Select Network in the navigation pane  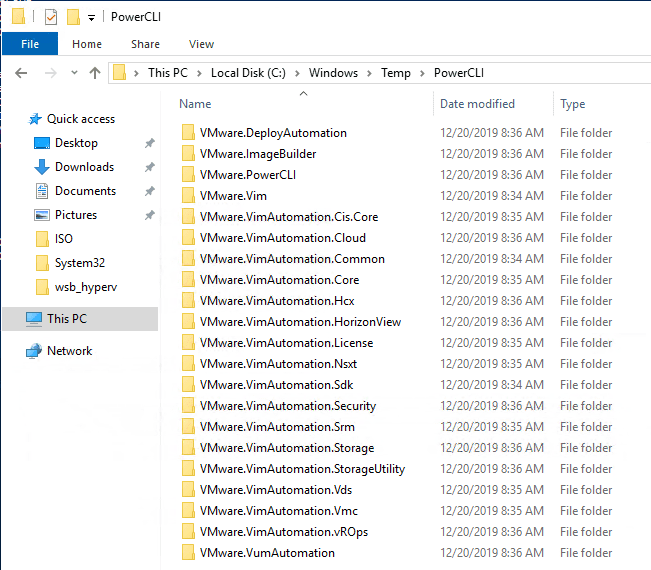[x=69, y=351]
